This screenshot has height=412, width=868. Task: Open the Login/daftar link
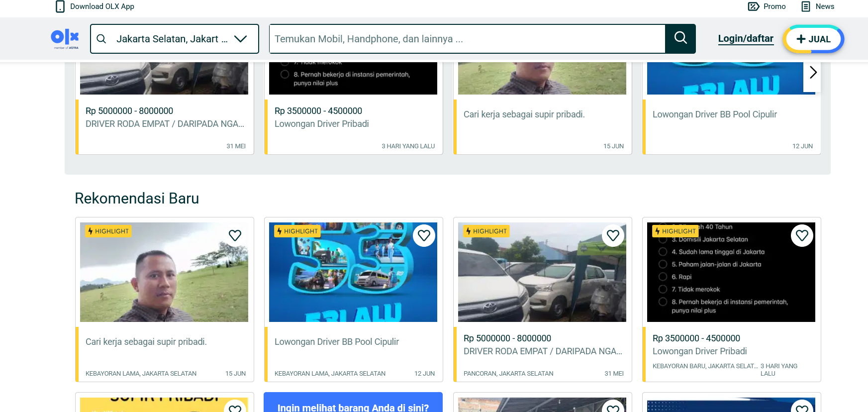[x=746, y=39]
